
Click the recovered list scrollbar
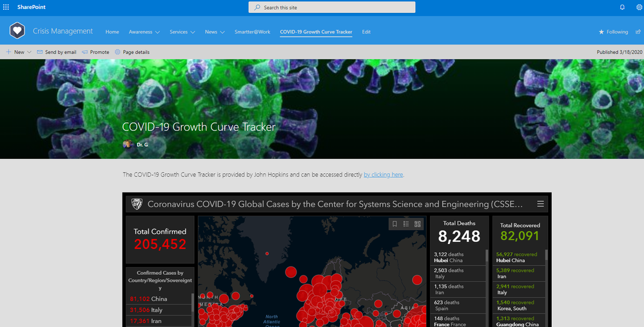click(x=546, y=255)
